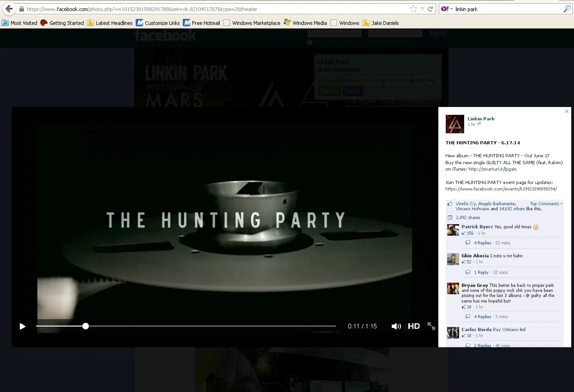This screenshot has height=392, width=574.
Task: Reload the current page
Action: [x=430, y=9]
